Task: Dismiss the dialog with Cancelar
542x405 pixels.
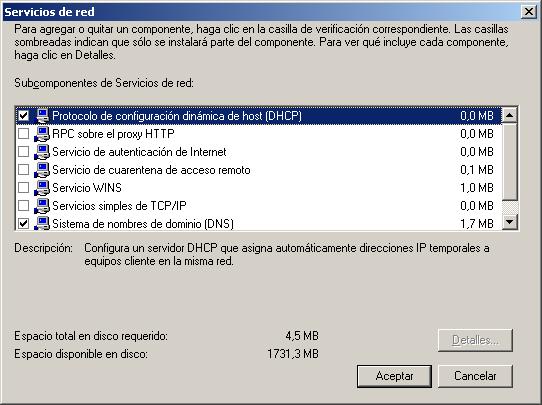Action: point(475,376)
